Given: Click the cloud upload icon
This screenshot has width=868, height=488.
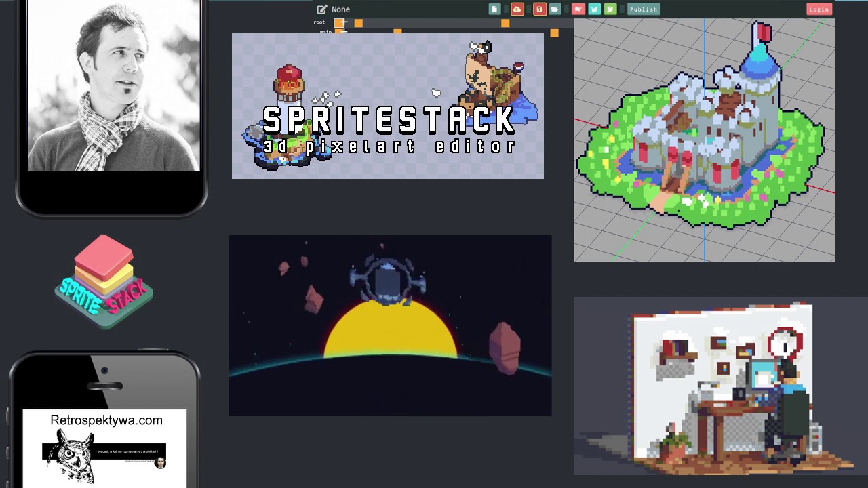Looking at the screenshot, I should click(517, 9).
